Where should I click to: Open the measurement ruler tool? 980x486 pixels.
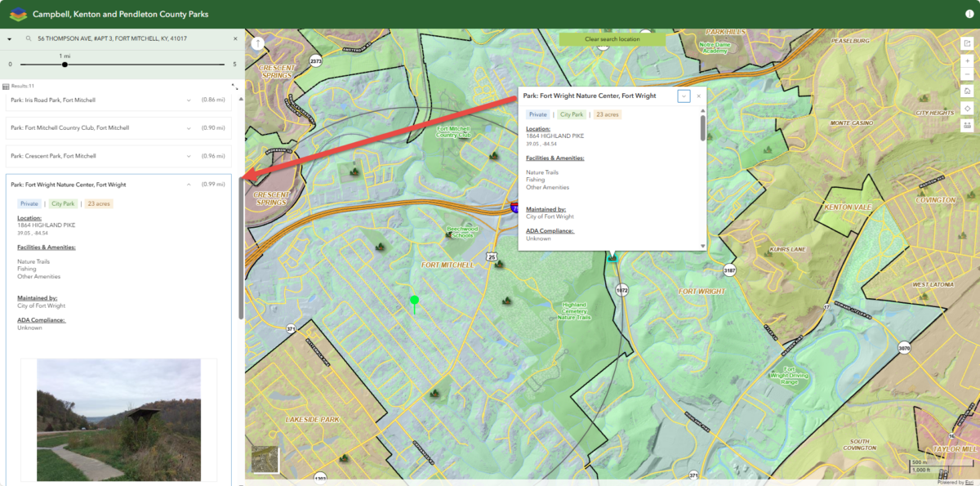(x=967, y=126)
